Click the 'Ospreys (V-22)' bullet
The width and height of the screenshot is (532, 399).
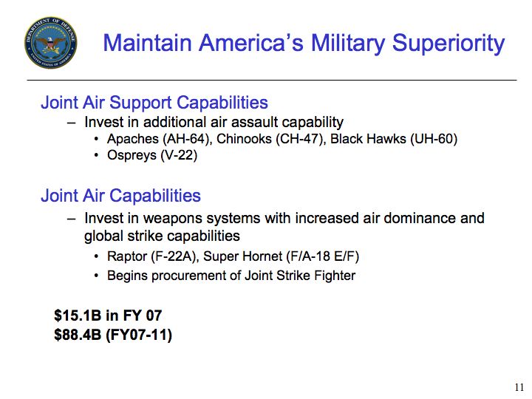coord(152,155)
